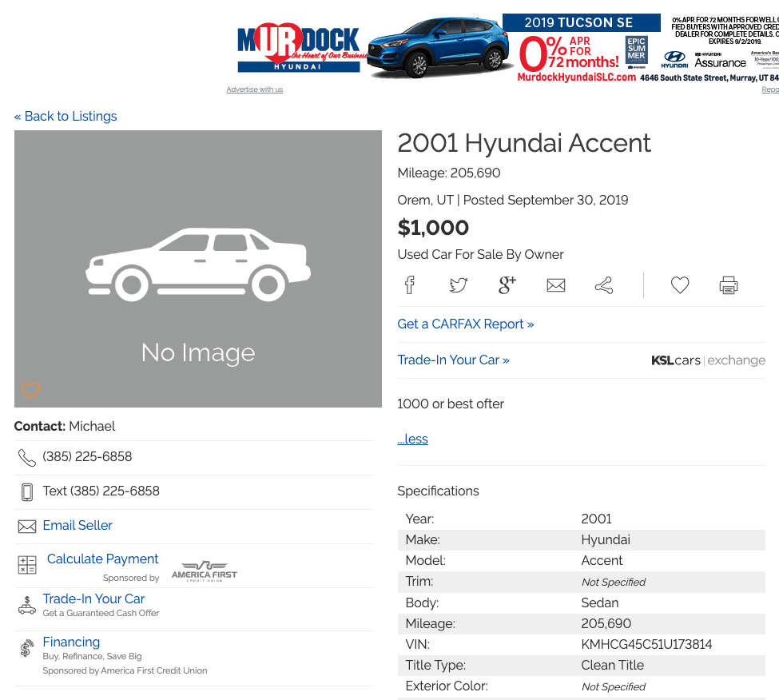
Task: Email listing via envelope share icon
Action: (x=556, y=285)
